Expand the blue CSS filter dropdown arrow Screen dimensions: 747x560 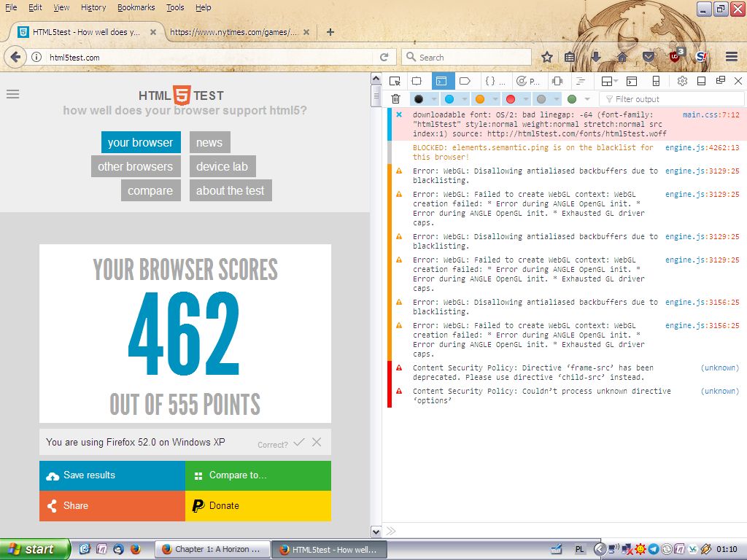465,99
